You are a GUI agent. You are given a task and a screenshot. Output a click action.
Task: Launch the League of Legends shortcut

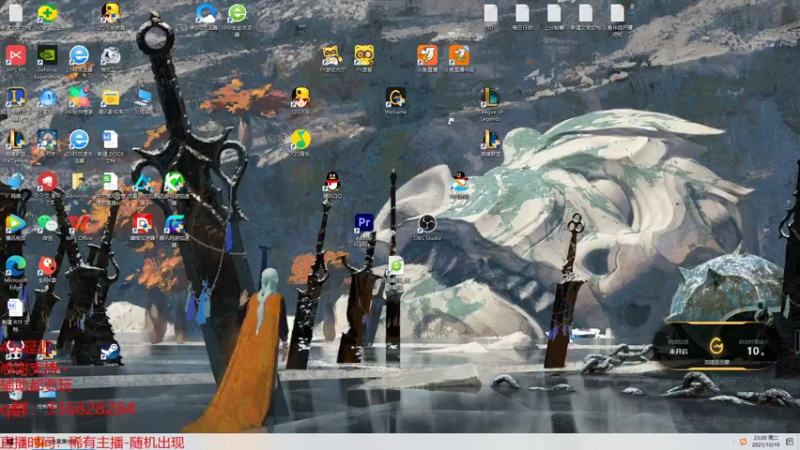coord(490,97)
